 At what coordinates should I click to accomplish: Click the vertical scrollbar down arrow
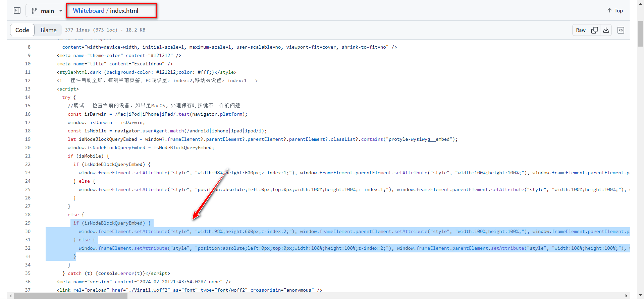coord(640,295)
